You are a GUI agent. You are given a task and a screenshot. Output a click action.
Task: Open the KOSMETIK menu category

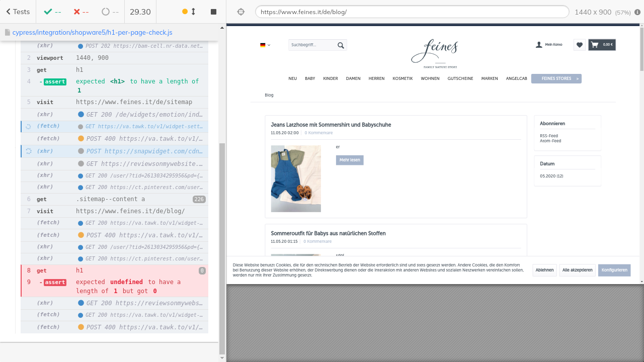tap(403, 78)
